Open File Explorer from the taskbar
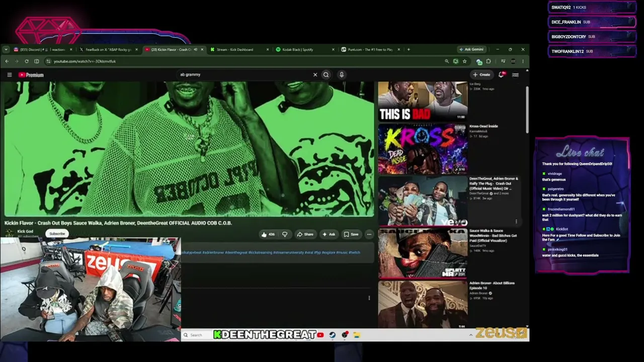The image size is (644, 362). (357, 335)
